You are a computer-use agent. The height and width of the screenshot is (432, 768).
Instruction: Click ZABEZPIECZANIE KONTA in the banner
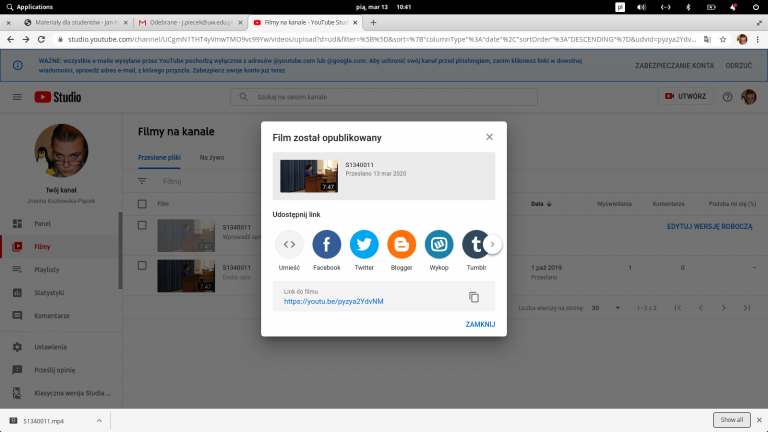(x=674, y=66)
